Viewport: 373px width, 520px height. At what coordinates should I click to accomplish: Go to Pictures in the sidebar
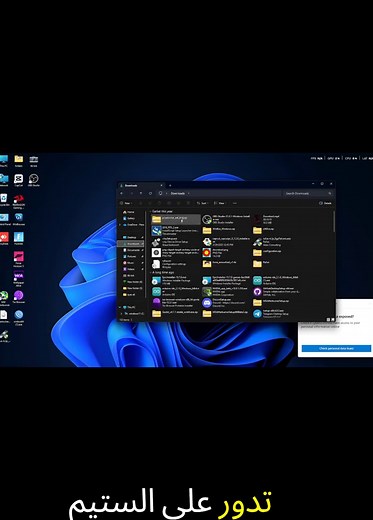pyautogui.click(x=132, y=256)
